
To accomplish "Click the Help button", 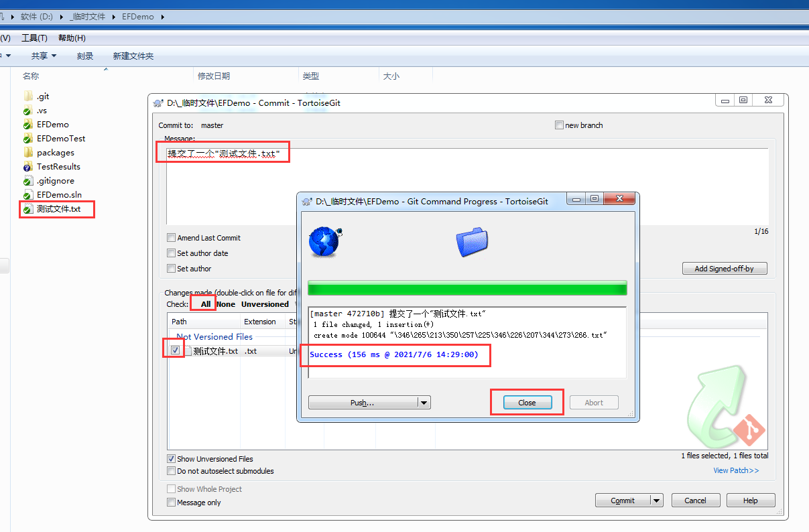I will click(x=751, y=501).
